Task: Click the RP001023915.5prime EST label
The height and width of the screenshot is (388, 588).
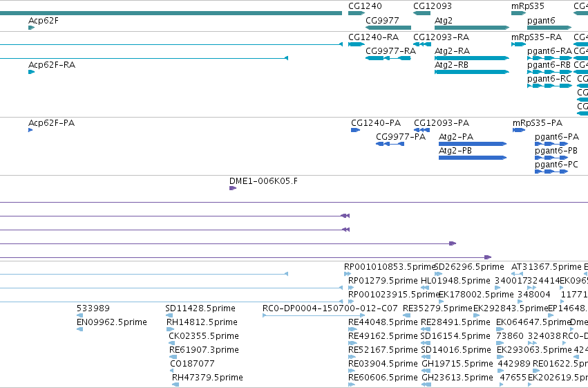Action: pos(393,294)
